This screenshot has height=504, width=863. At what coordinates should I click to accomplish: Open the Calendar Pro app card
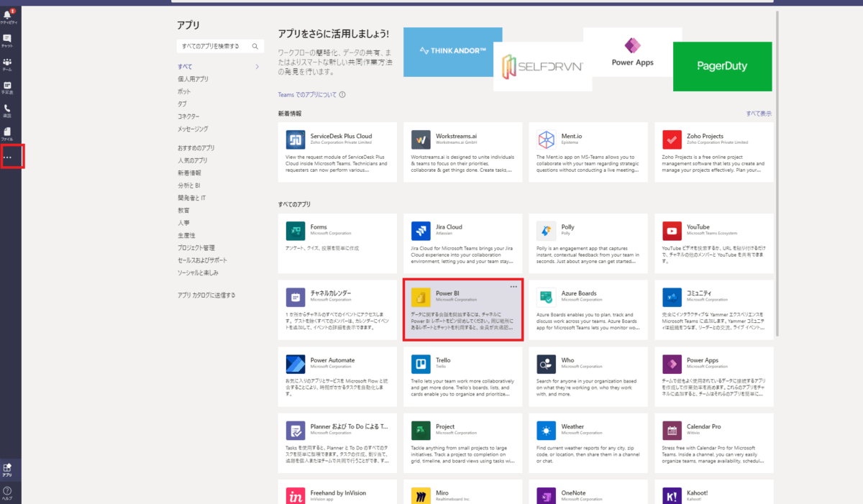click(714, 443)
